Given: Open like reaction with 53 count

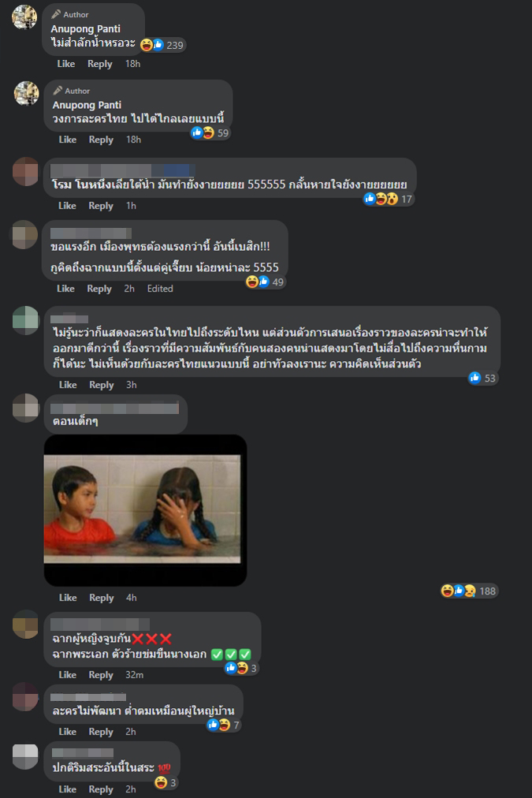Looking at the screenshot, I should (482, 378).
